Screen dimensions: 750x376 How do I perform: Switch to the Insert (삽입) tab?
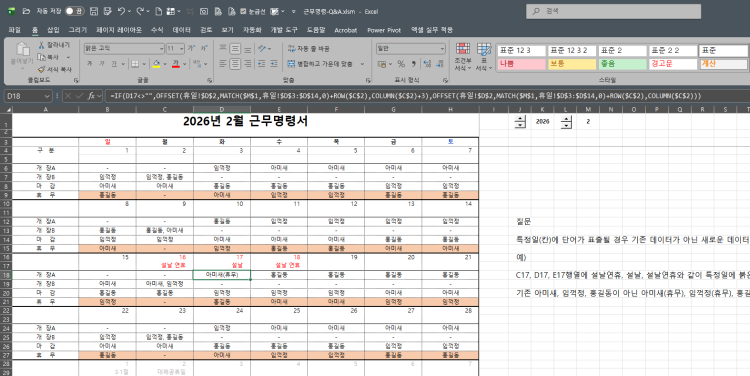53,30
